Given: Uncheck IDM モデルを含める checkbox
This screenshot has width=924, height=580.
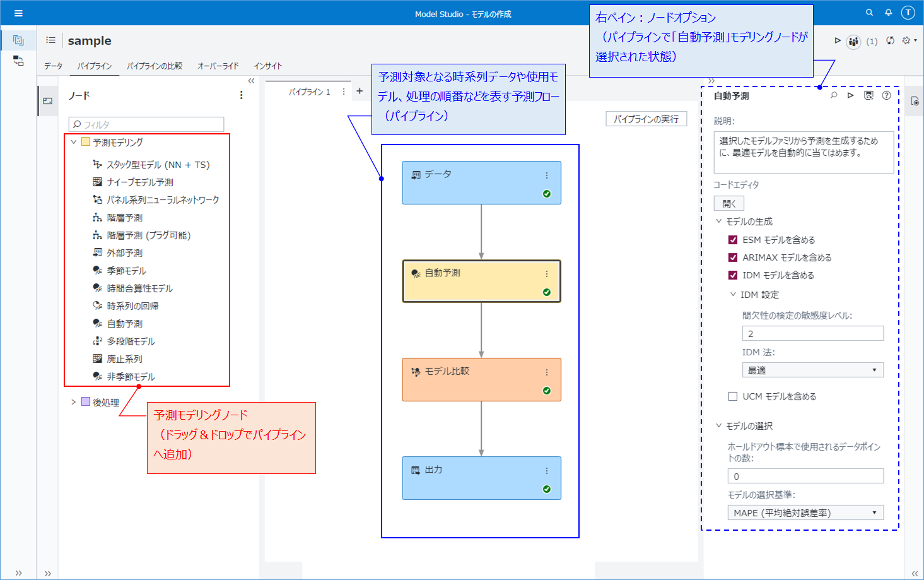Looking at the screenshot, I should [733, 275].
